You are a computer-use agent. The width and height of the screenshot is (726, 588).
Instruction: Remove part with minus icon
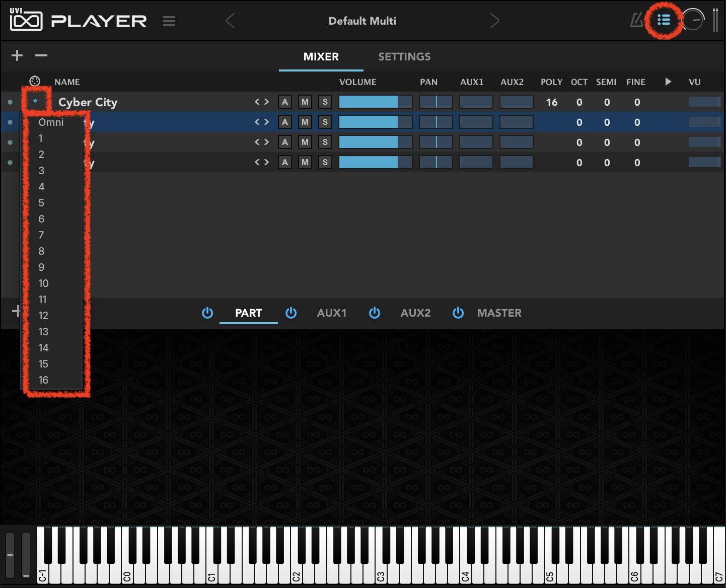tap(41, 55)
